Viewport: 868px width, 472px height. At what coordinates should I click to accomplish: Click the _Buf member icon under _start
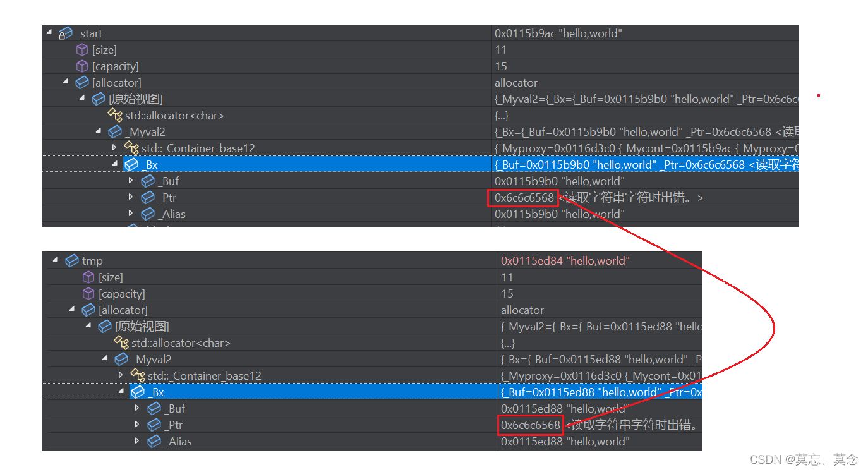(x=148, y=181)
